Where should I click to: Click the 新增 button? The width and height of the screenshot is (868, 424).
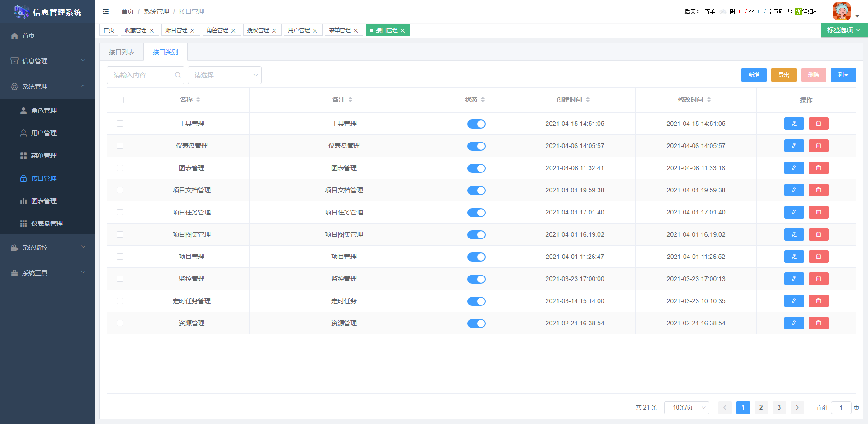[754, 75]
